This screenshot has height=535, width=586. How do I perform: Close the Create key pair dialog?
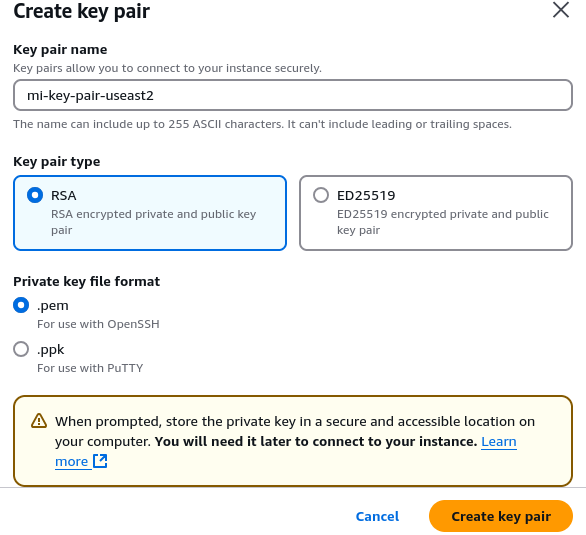(561, 10)
